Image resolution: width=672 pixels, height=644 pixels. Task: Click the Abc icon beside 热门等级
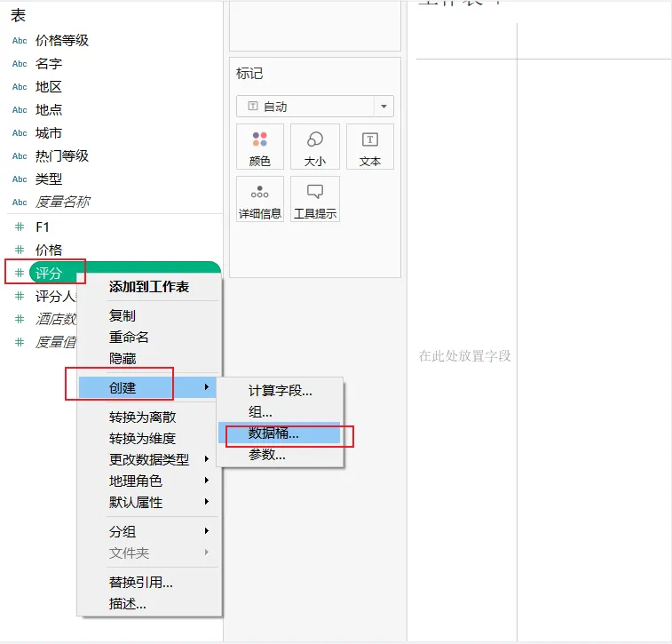coord(20,156)
